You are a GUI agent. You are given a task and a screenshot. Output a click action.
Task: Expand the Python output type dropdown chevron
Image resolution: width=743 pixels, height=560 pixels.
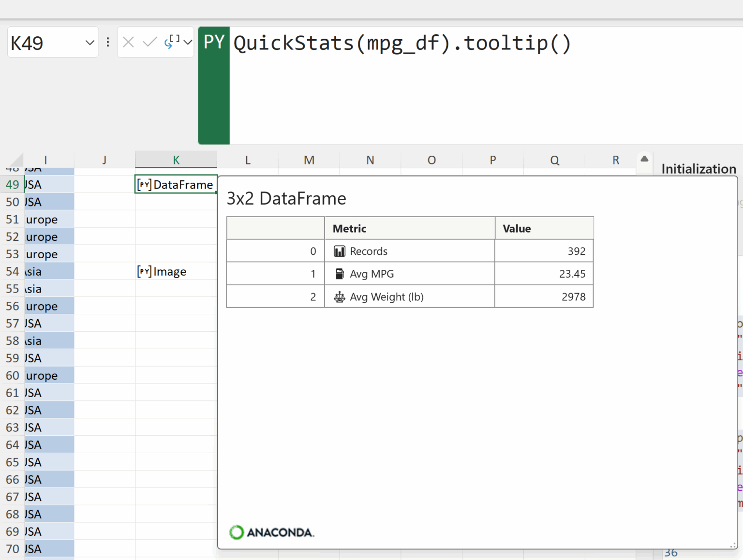click(x=188, y=43)
